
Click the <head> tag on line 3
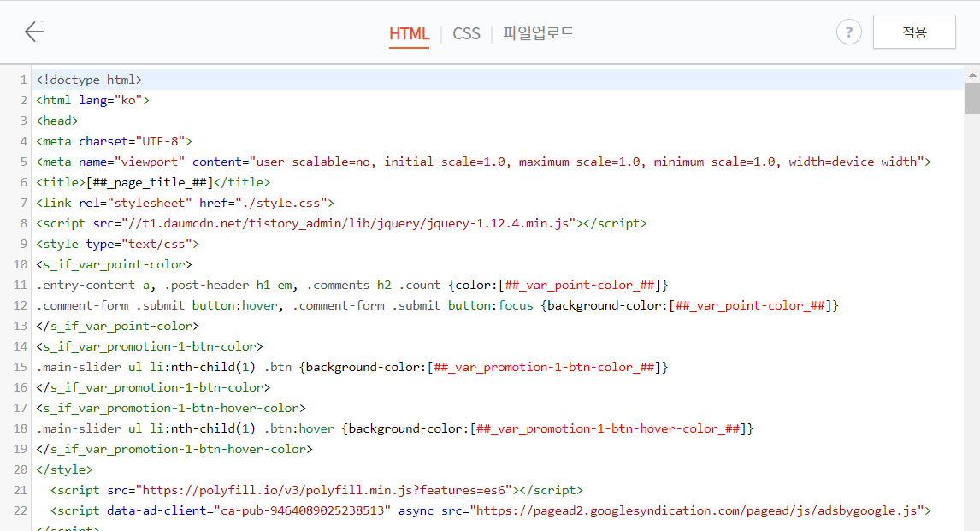pos(57,121)
